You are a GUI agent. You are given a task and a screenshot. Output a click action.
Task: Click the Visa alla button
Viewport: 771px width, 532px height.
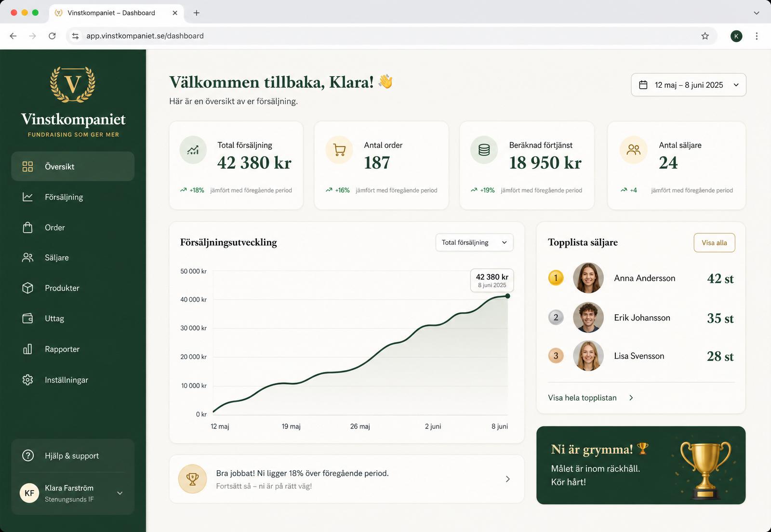[x=714, y=243]
